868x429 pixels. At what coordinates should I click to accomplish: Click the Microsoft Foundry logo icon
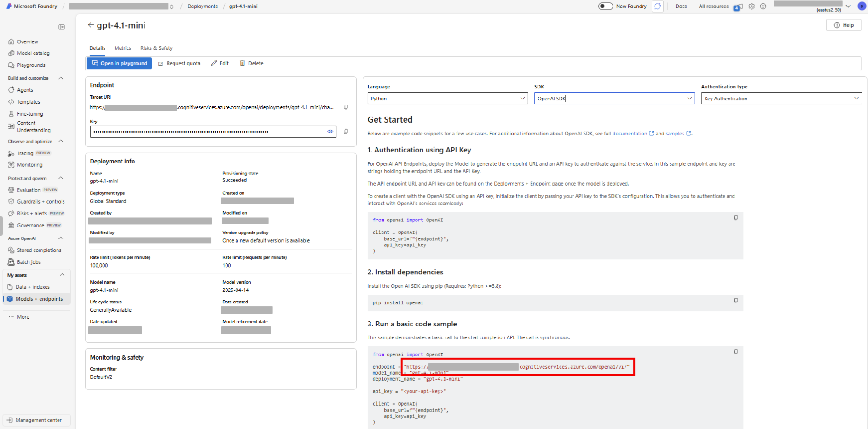point(9,6)
